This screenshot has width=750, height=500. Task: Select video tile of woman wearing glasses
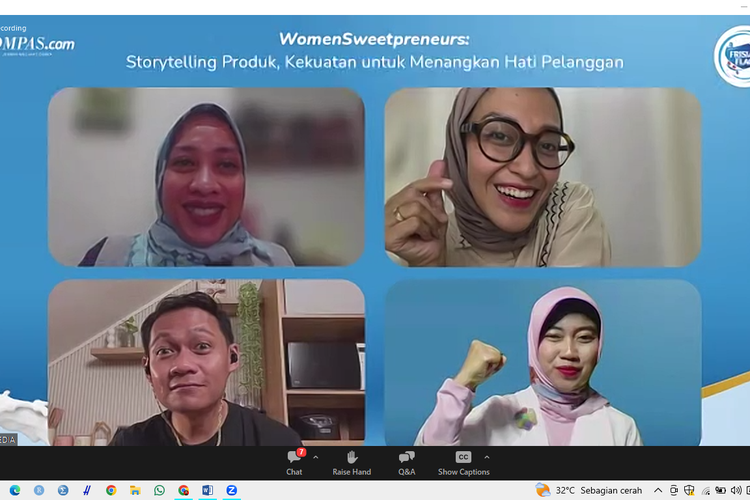[543, 177]
